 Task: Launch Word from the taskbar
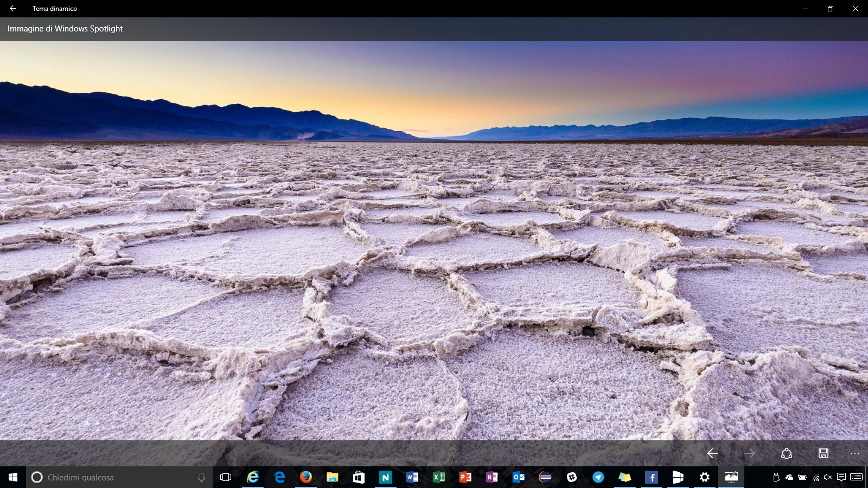pos(412,477)
